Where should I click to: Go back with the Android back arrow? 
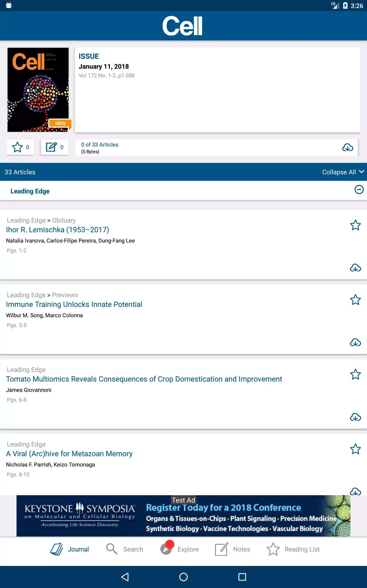click(125, 577)
